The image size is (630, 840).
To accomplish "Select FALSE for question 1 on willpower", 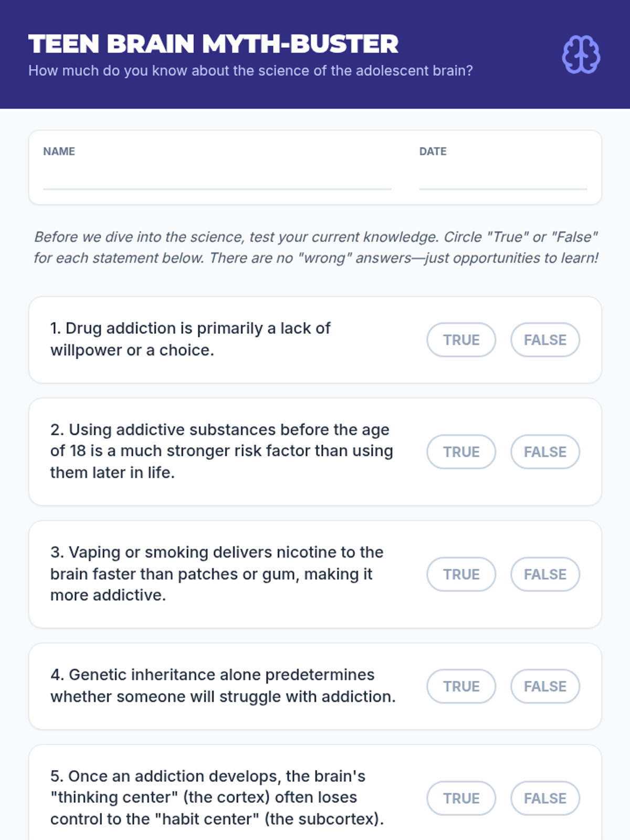I will (545, 340).
